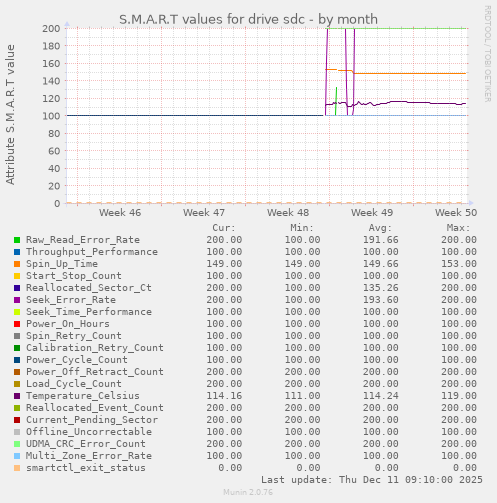Click the 200 label on the y-axis
The width and height of the screenshot is (497, 503).
(51, 28)
